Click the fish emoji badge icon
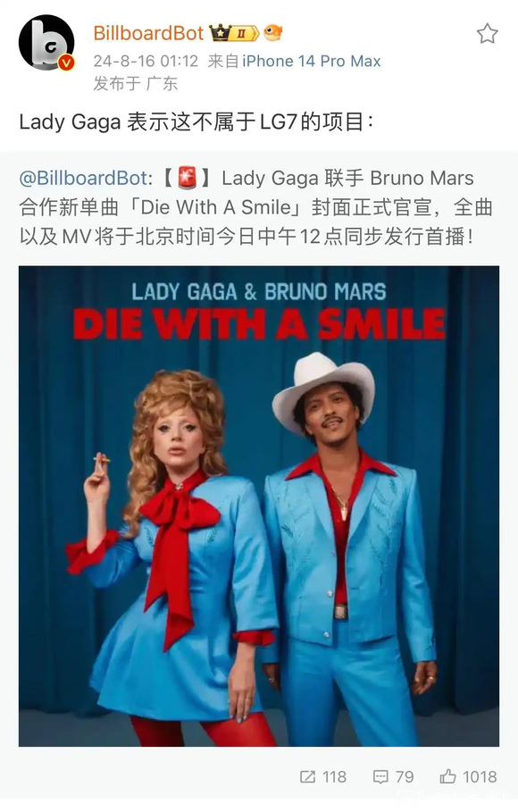The width and height of the screenshot is (518, 812). (x=273, y=33)
